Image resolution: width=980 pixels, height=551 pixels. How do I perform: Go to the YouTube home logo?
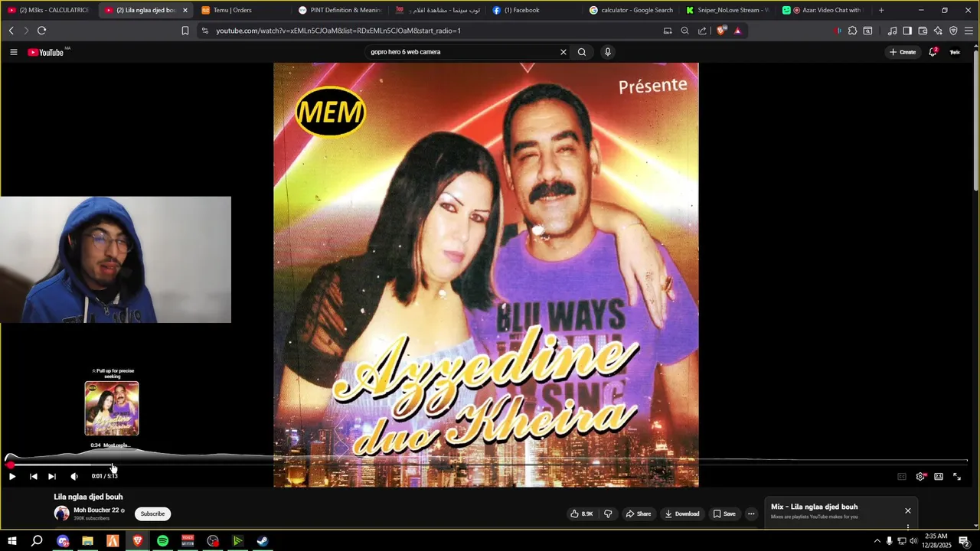[x=46, y=52]
